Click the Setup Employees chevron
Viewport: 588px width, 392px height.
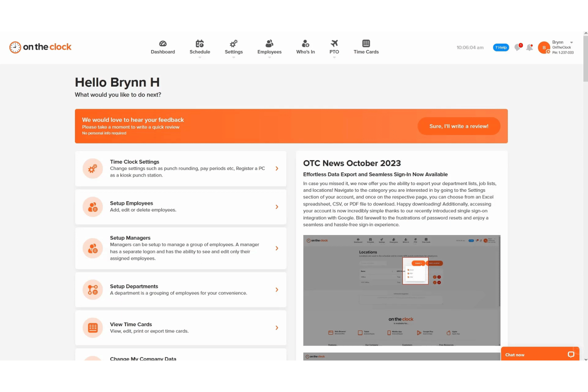click(x=277, y=207)
